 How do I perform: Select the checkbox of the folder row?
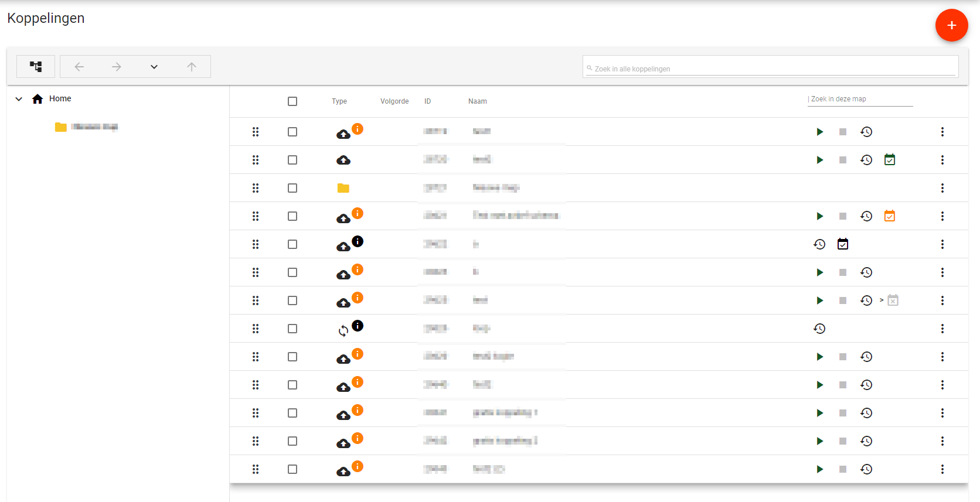(x=292, y=188)
